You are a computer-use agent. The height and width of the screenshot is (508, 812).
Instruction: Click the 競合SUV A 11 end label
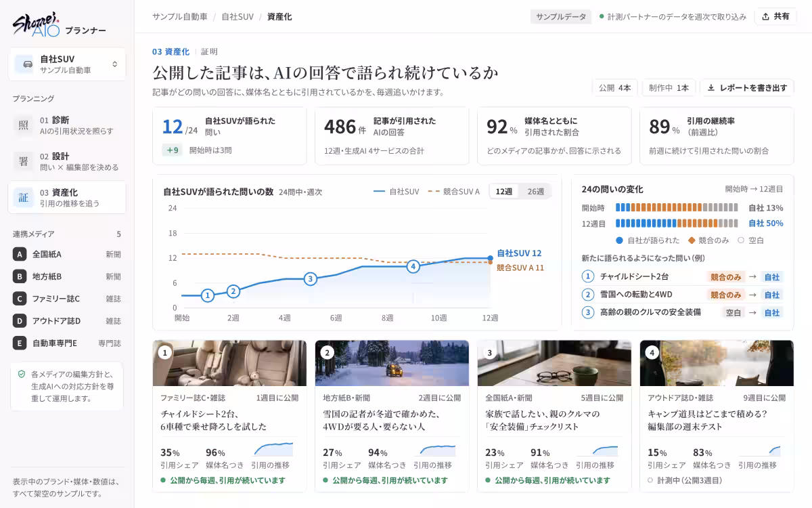tap(520, 268)
